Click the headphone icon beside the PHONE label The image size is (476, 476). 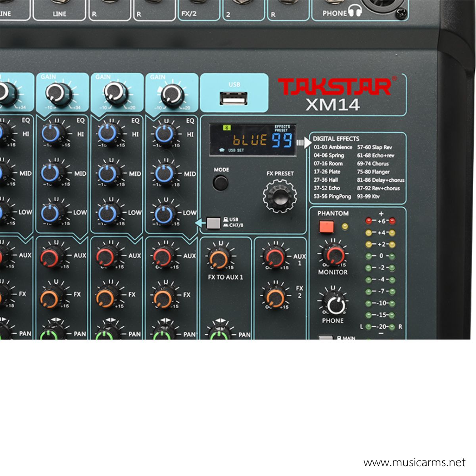click(355, 11)
